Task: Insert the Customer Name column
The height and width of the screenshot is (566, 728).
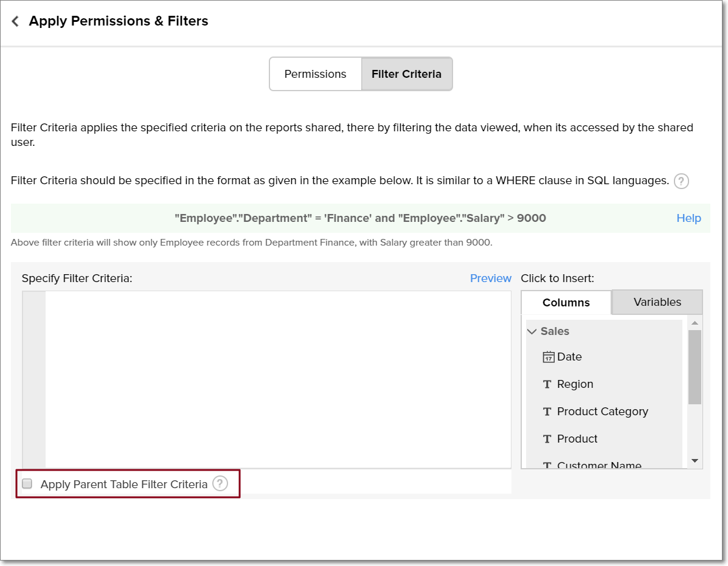Action: click(x=598, y=465)
